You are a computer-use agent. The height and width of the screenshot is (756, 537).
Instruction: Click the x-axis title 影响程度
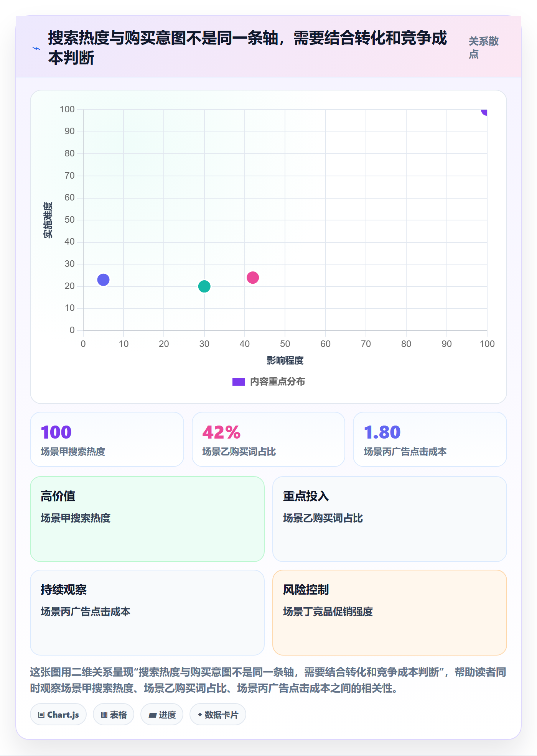point(285,360)
